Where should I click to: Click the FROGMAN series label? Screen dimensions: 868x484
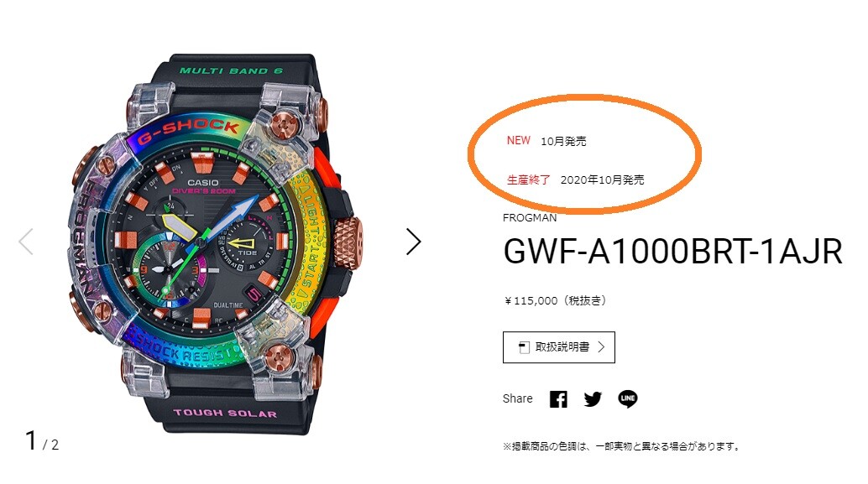click(x=530, y=218)
